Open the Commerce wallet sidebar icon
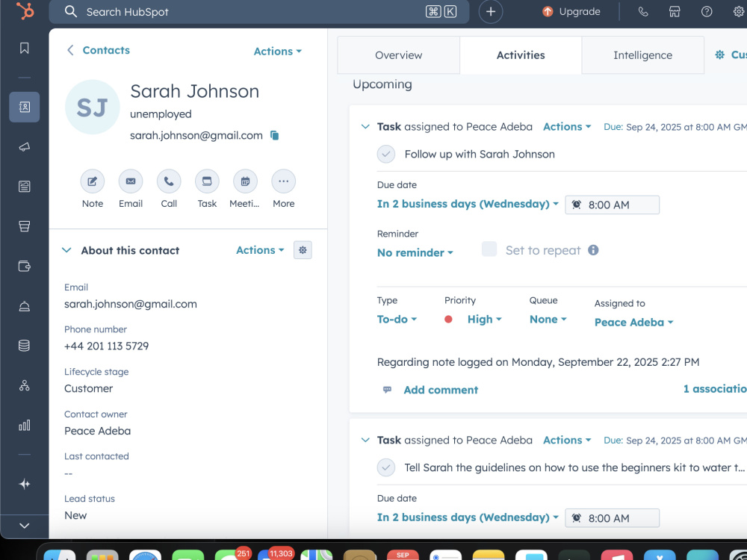Image resolution: width=747 pixels, height=560 pixels. (x=25, y=266)
